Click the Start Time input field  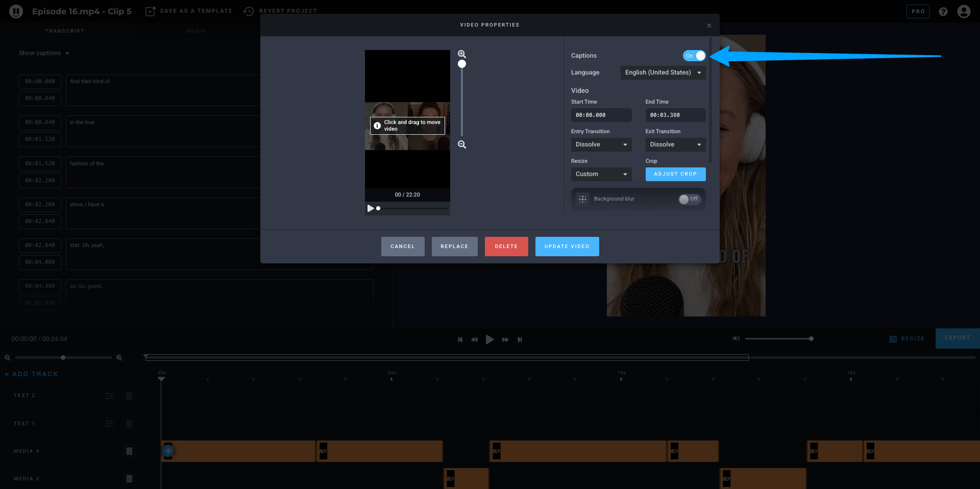(x=601, y=115)
